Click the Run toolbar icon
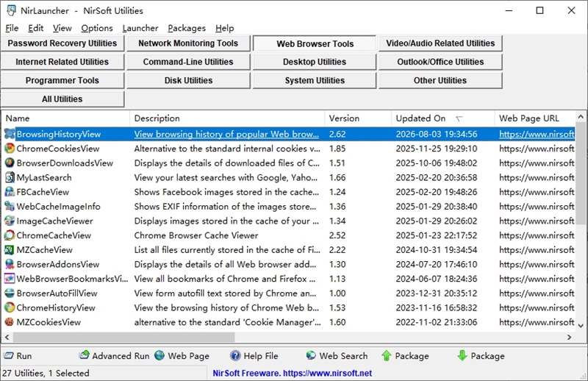This screenshot has height=381, width=588. coord(8,355)
